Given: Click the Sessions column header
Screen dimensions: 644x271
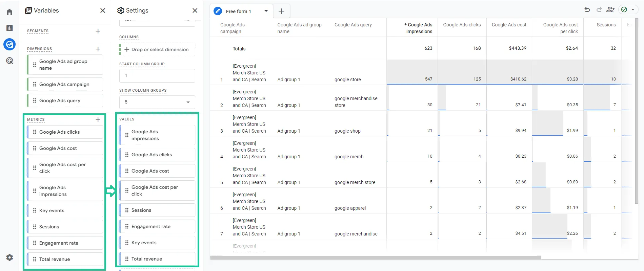Looking at the screenshot, I should coord(606,25).
